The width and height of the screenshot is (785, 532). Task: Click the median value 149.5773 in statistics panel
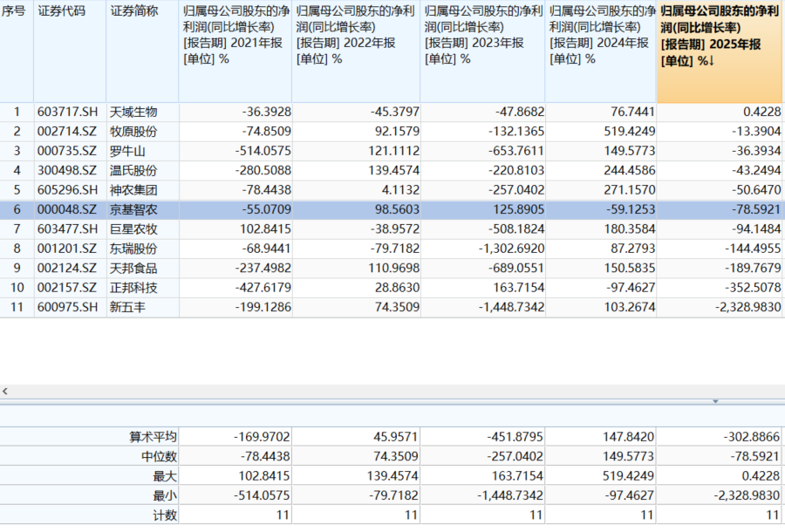[x=628, y=456]
